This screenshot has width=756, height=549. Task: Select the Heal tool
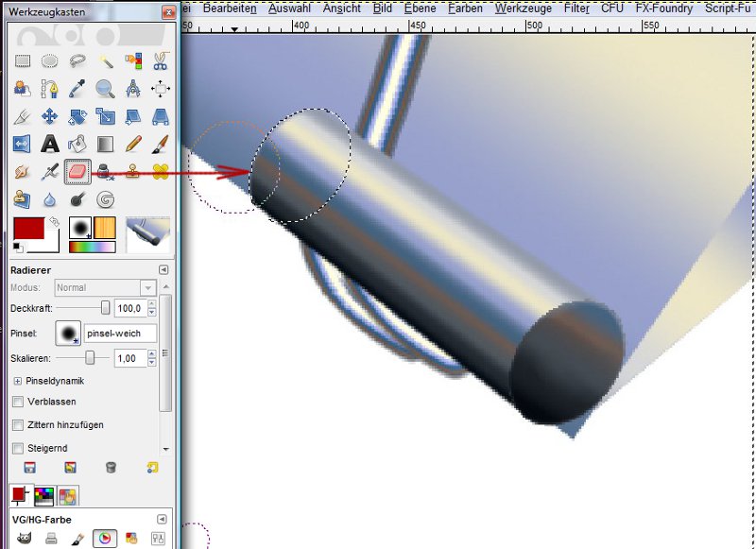click(160, 172)
